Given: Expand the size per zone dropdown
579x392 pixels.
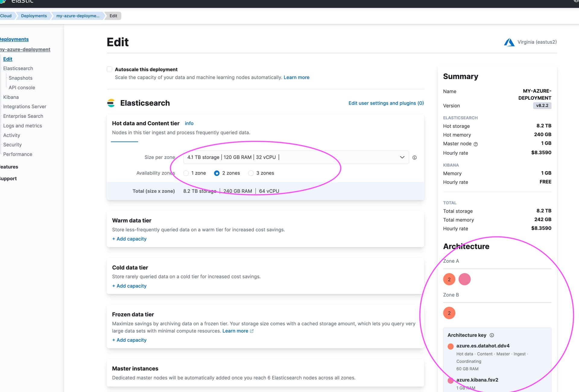Looking at the screenshot, I should [401, 157].
